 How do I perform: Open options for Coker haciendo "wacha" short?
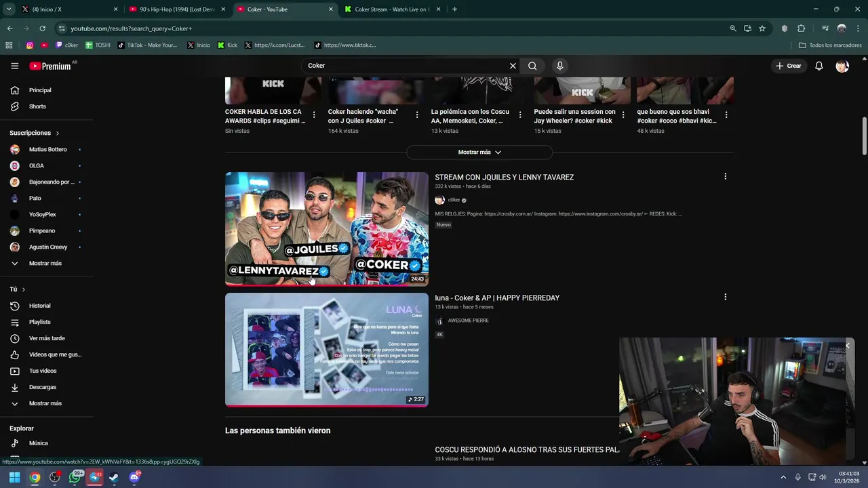(417, 115)
